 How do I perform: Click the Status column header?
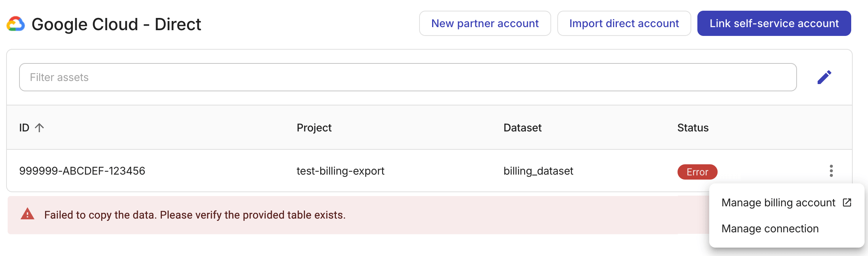click(x=693, y=128)
